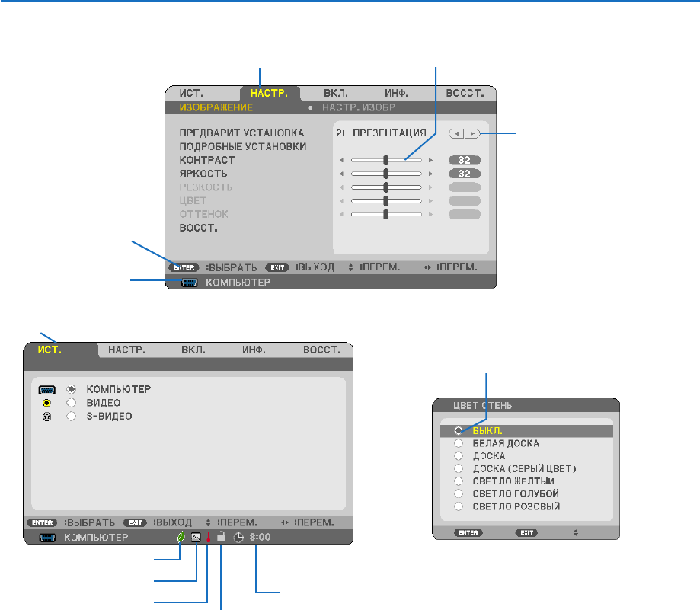The height and width of the screenshot is (610, 700).
Task: Click the green eco mode leaf icon
Action: 181,537
